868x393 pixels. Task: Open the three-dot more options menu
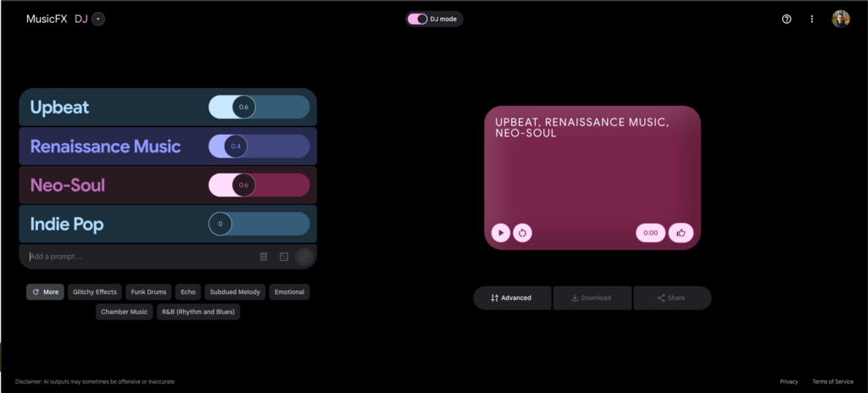(811, 19)
